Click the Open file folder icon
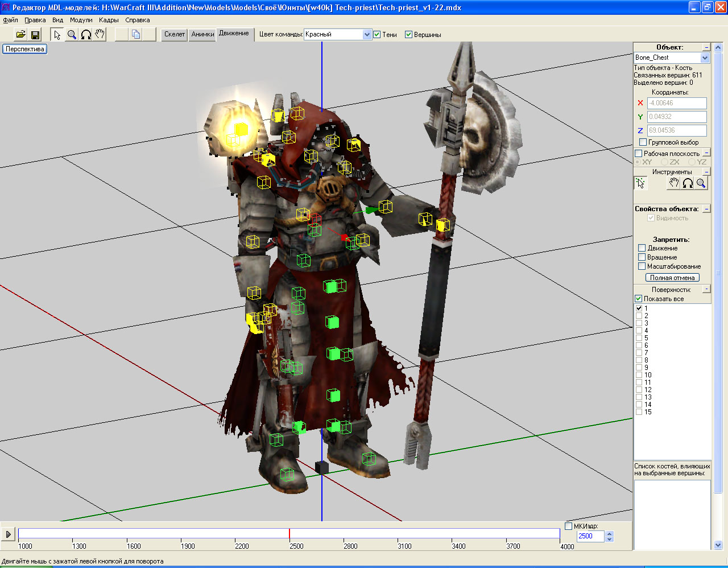728x568 pixels. (20, 35)
